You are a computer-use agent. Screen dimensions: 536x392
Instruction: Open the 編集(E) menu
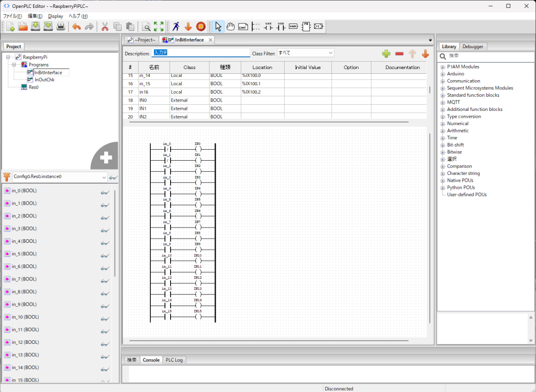[x=35, y=16]
